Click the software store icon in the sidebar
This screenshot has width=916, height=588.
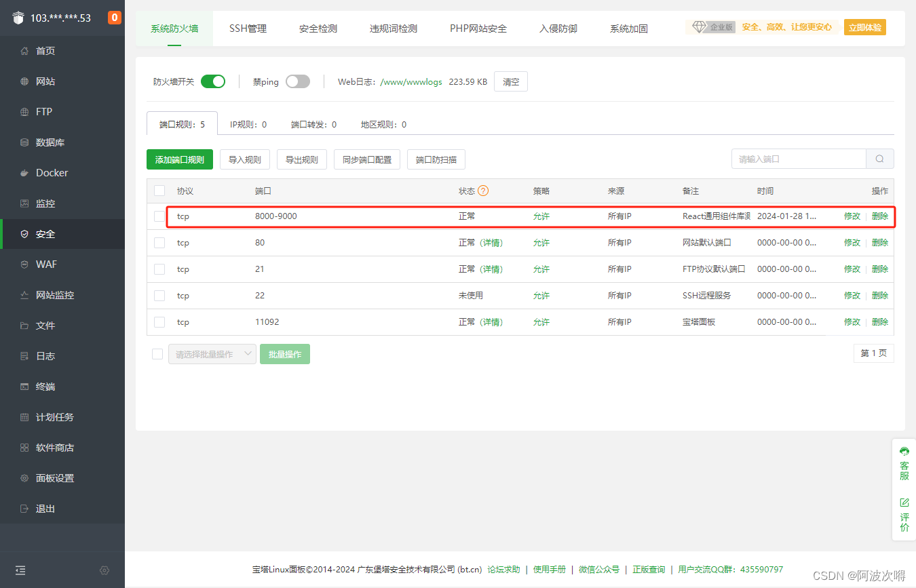click(x=24, y=448)
